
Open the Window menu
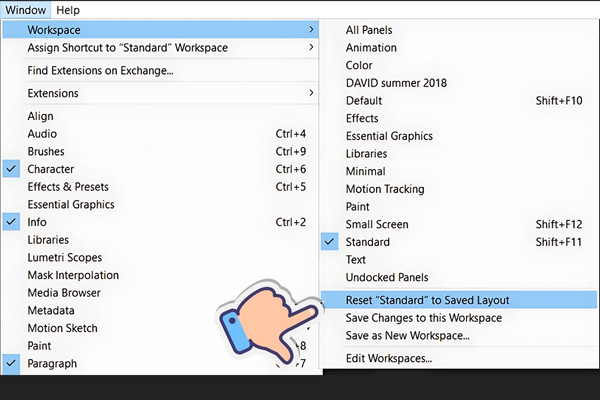click(26, 10)
